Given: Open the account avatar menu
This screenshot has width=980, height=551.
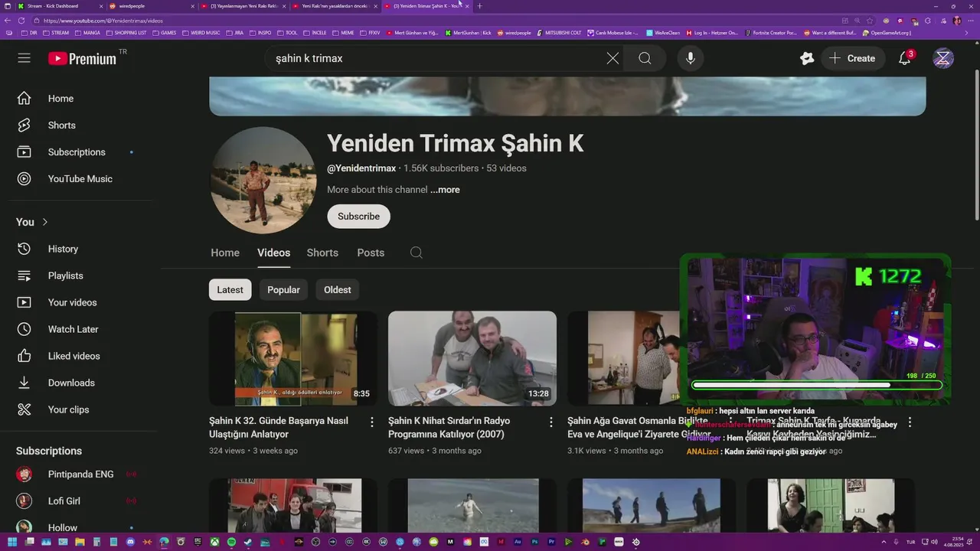Looking at the screenshot, I should point(943,58).
